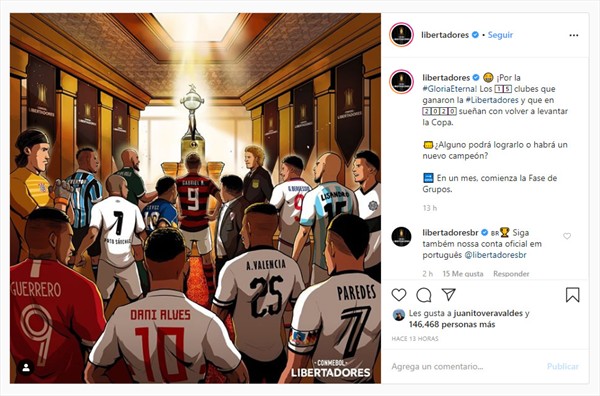This screenshot has width=600, height=396.
Task: Open the @libertadoresbr mention link
Action: pos(495,255)
